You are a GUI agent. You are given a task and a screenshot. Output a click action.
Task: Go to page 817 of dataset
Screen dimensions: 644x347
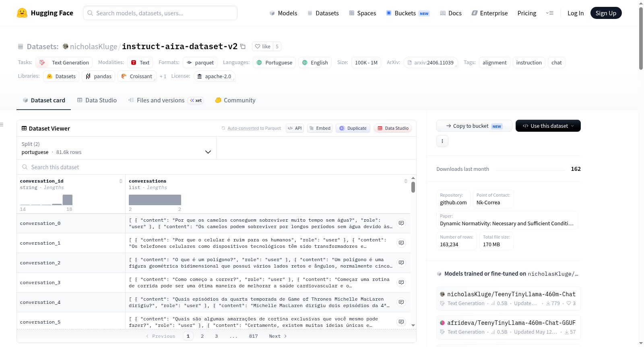(253, 336)
